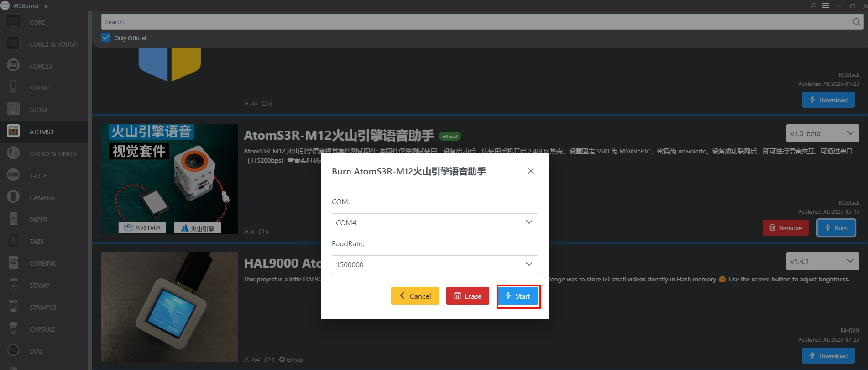868x370 pixels.
Task: Click the Cancel button
Action: pos(415,296)
